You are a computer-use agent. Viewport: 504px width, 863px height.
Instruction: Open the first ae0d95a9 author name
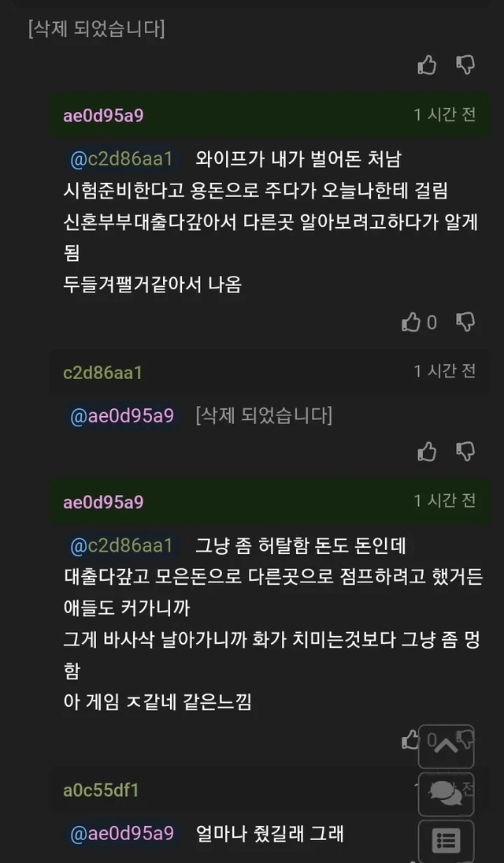click(x=103, y=115)
